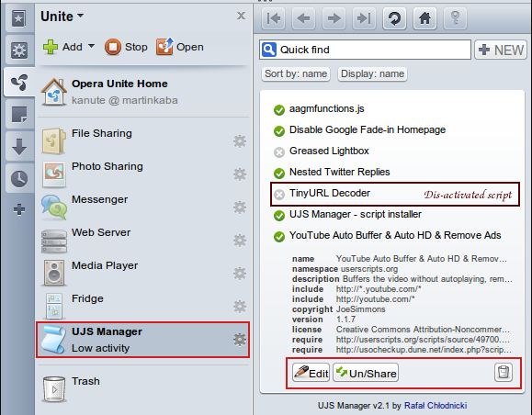This screenshot has height=415, width=532.
Task: Select File Sharing service
Action: coord(142,141)
